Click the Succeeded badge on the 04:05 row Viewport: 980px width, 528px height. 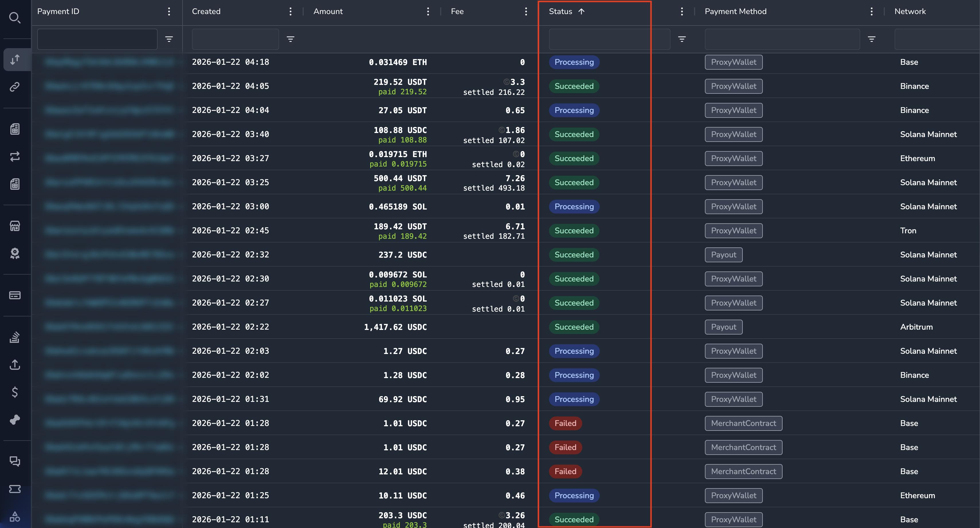[574, 86]
